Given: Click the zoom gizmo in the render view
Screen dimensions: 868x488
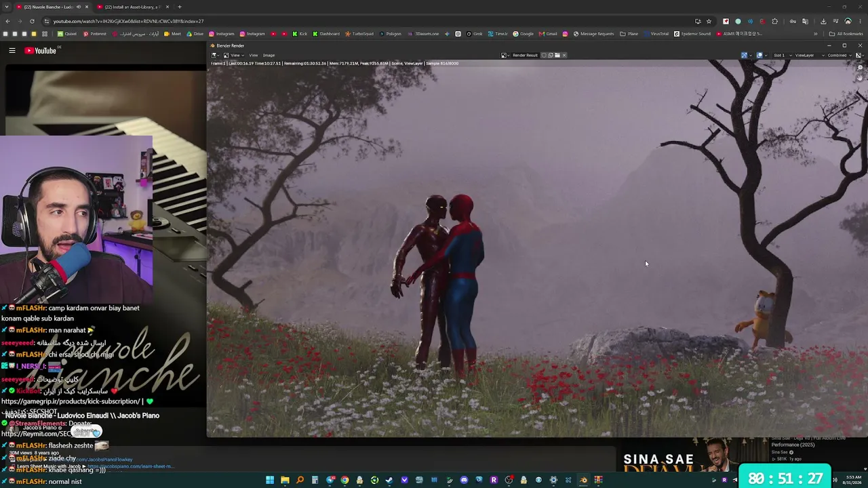Looking at the screenshot, I should pyautogui.click(x=860, y=68).
